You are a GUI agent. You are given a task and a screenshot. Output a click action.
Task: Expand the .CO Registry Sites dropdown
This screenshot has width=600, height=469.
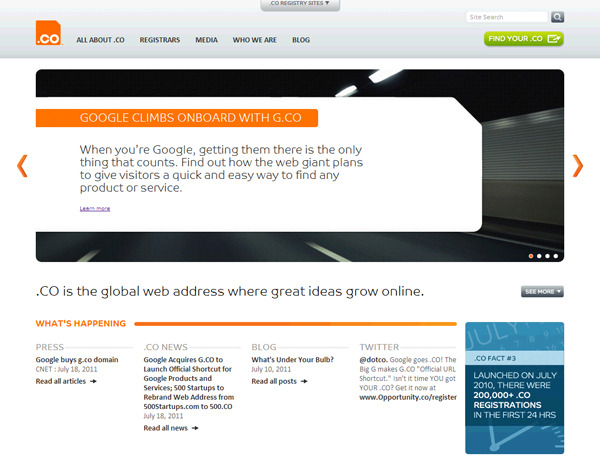pos(300,4)
